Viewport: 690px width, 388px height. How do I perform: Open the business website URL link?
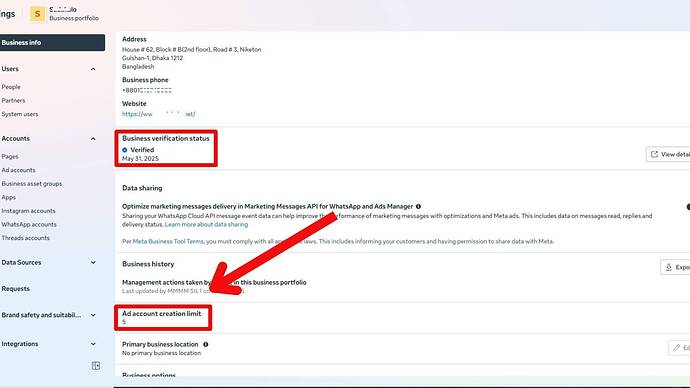(x=159, y=114)
